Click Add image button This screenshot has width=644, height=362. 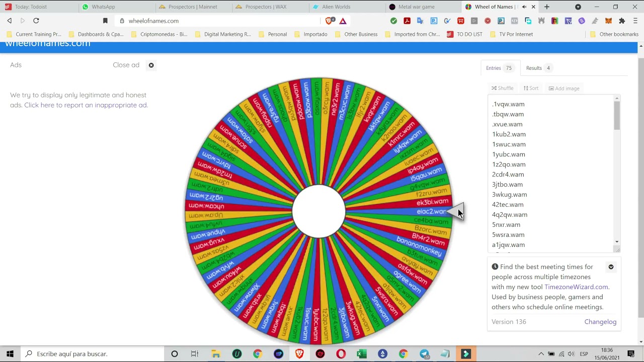[564, 88]
